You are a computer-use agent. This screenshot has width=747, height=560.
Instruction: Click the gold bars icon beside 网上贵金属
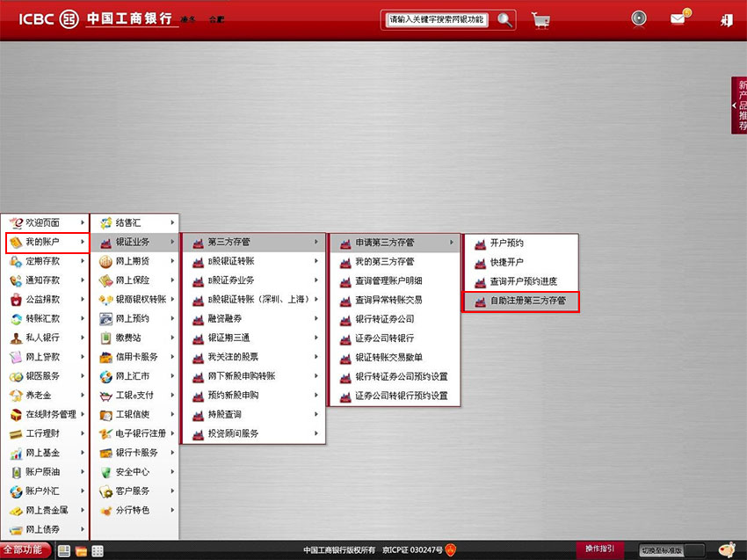[x=16, y=511]
